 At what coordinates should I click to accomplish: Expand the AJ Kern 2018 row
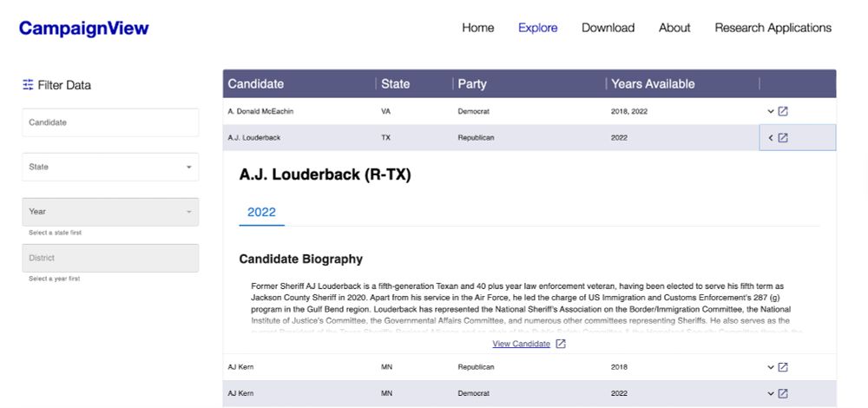click(x=771, y=367)
